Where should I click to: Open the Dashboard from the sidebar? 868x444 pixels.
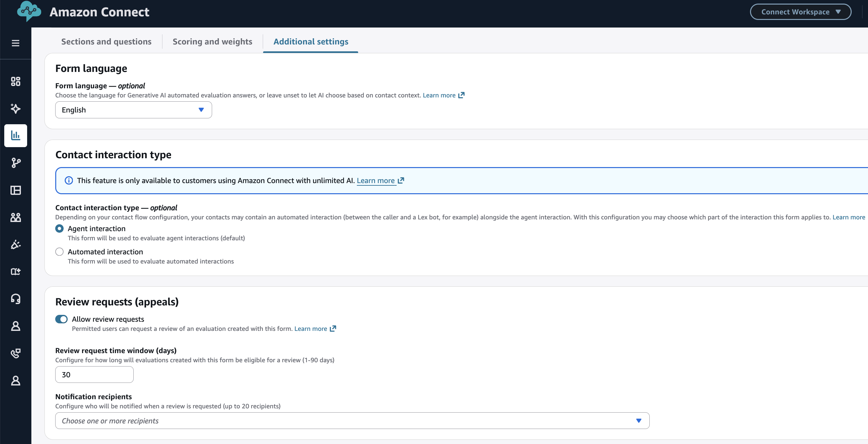click(x=15, y=81)
